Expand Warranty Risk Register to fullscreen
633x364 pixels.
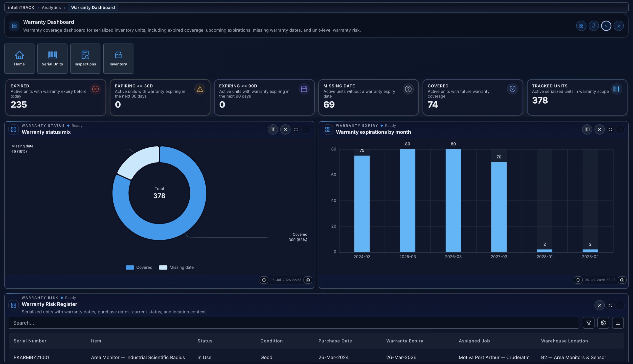point(610,305)
